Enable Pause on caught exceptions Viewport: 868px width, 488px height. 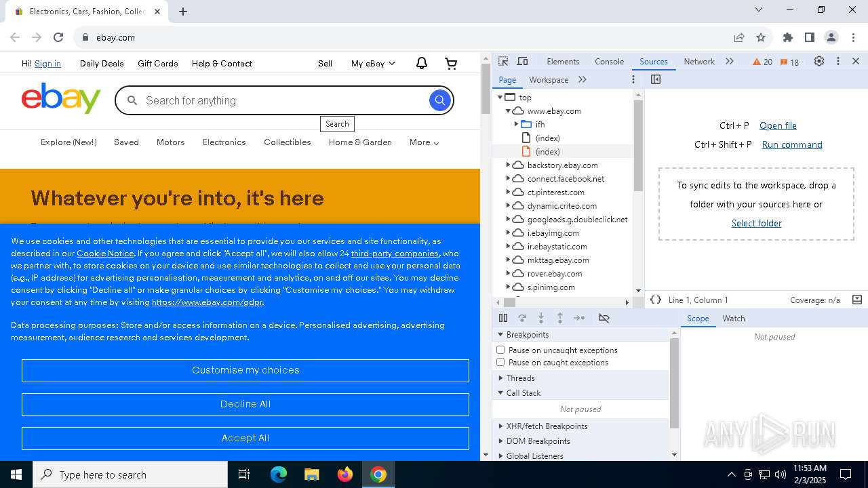coord(500,362)
